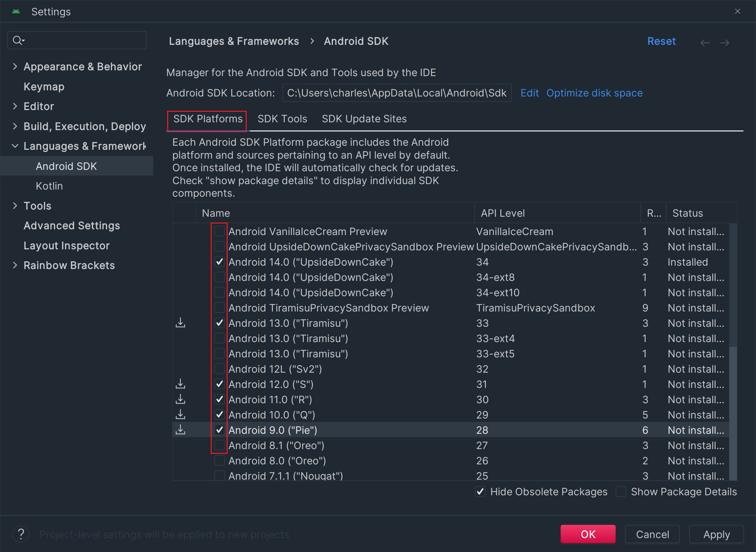Click Android 12.0 ("S") row name
Viewport: 756px width, 552px height.
point(271,384)
